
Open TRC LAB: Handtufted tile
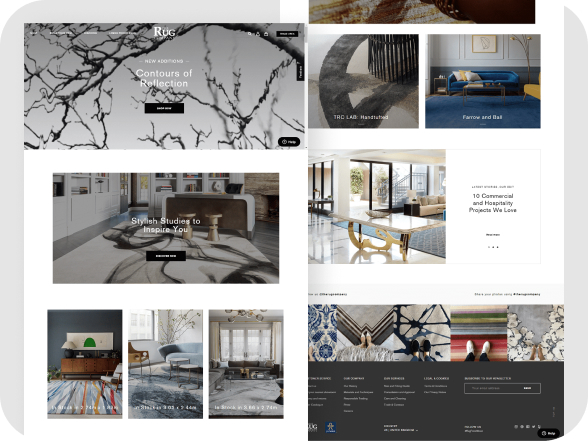363,81
